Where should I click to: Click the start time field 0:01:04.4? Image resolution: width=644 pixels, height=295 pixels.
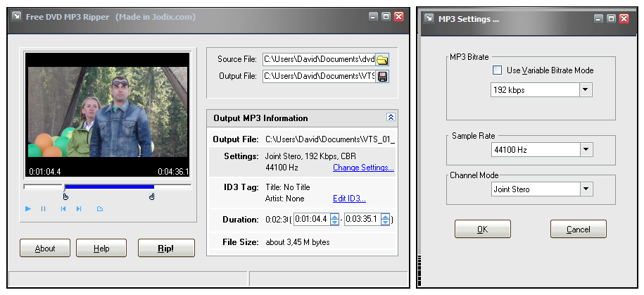pyautogui.click(x=312, y=220)
